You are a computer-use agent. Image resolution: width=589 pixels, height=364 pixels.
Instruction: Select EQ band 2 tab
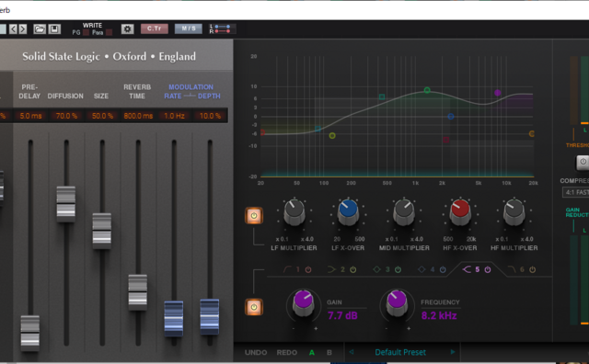click(x=336, y=269)
